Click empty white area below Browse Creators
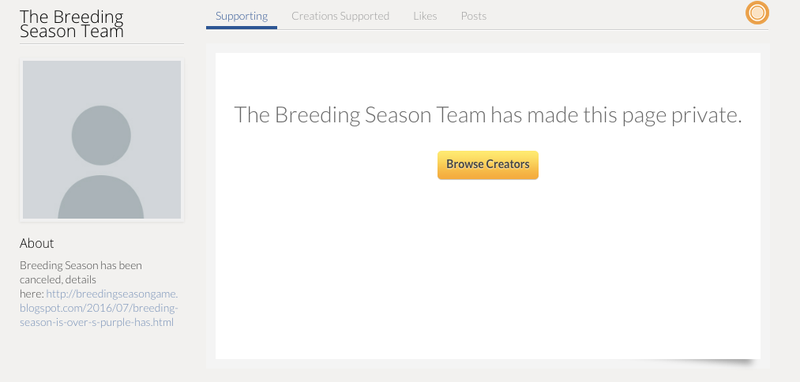This screenshot has height=382, width=800. [488, 270]
